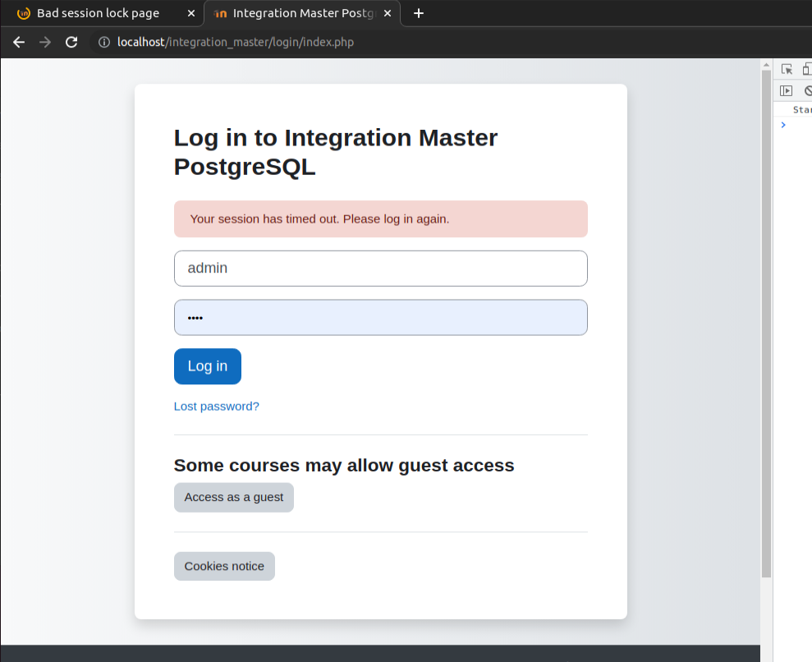The image size is (812, 662).
Task: Toggle the DevTools device toolbar icon
Action: pos(806,69)
